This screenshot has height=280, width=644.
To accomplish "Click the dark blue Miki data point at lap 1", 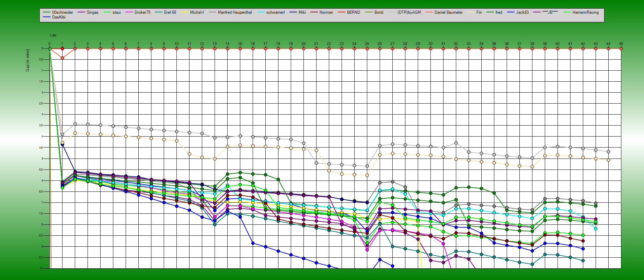I will (x=62, y=145).
